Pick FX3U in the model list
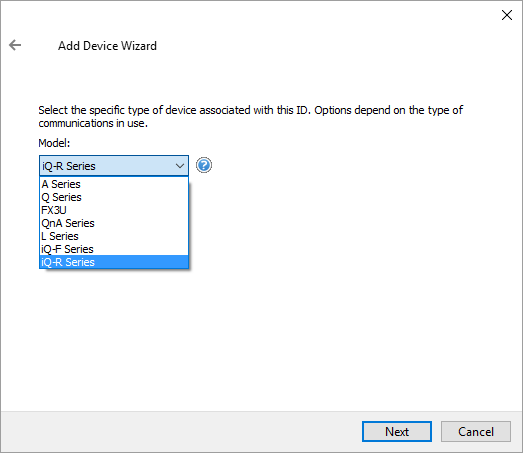The image size is (523, 453). 114,210
